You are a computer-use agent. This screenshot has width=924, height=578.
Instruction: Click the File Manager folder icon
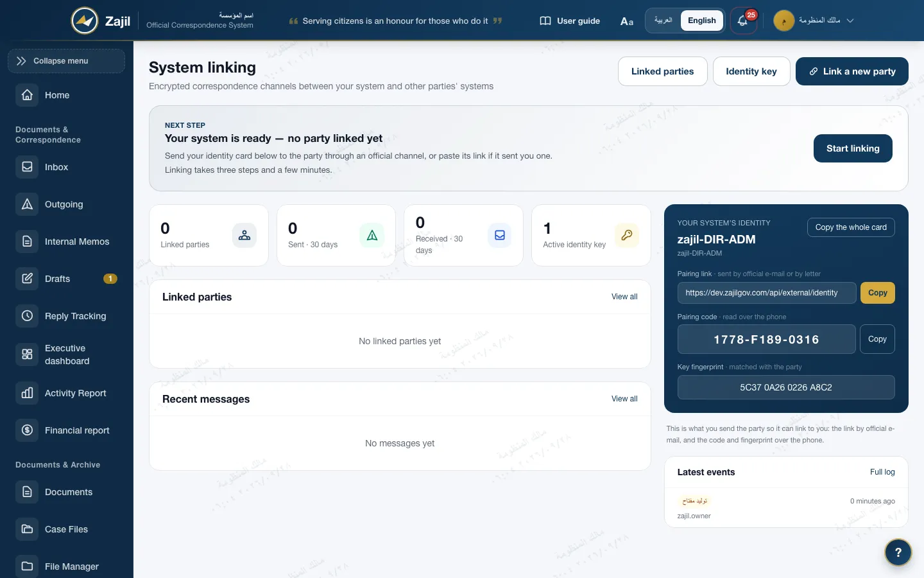tap(27, 566)
